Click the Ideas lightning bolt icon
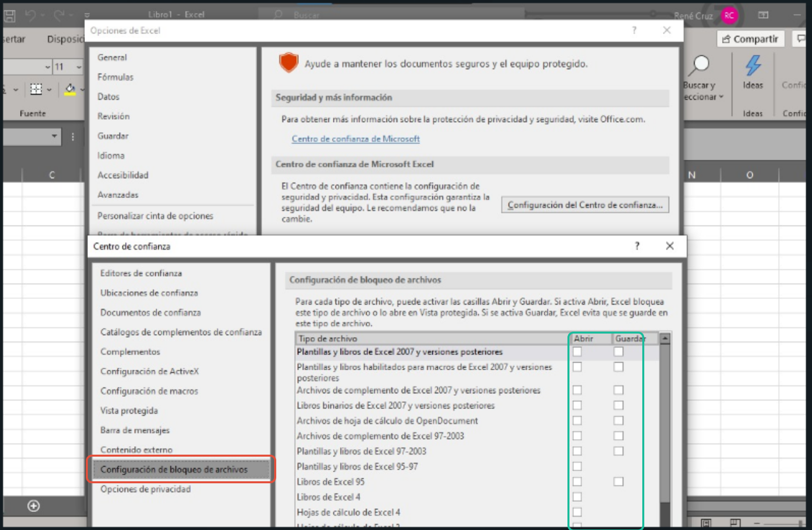This screenshot has width=812, height=530. 753,65
